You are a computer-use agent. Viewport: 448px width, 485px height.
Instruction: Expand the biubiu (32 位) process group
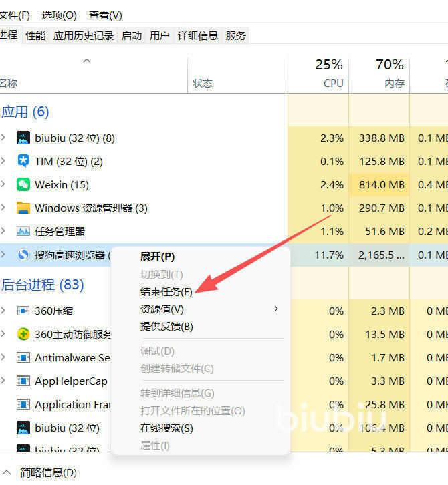[x=3, y=138]
